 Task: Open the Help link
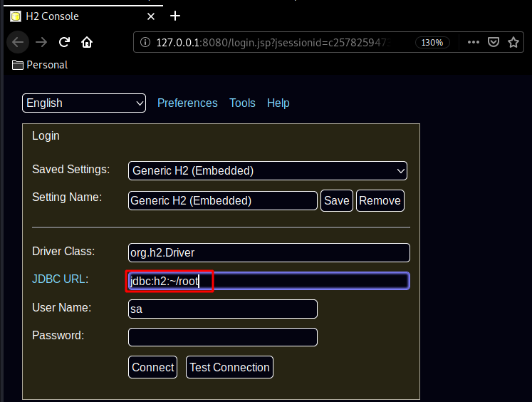[x=278, y=103]
